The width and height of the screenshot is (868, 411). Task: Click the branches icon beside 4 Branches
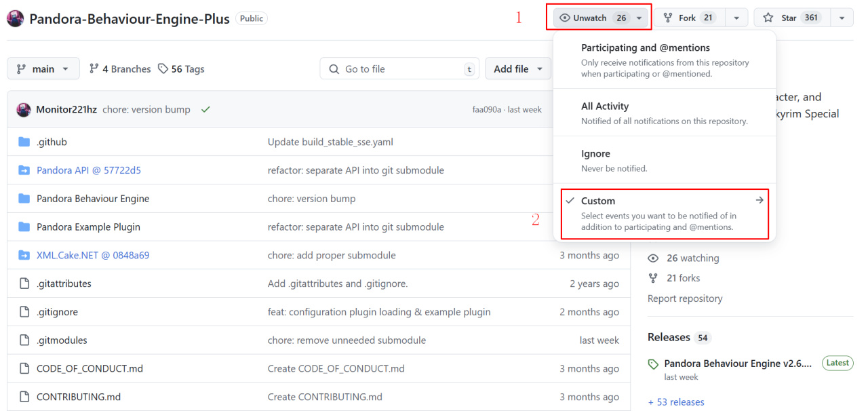tap(94, 69)
